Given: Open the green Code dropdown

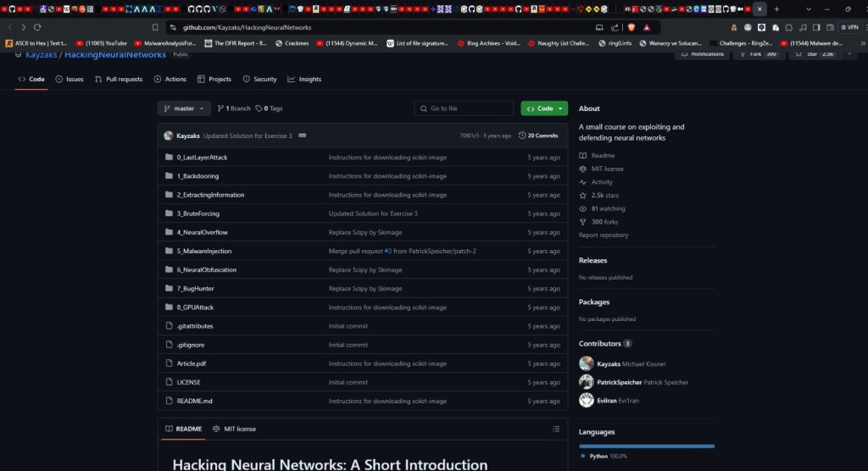Looking at the screenshot, I should click(544, 108).
